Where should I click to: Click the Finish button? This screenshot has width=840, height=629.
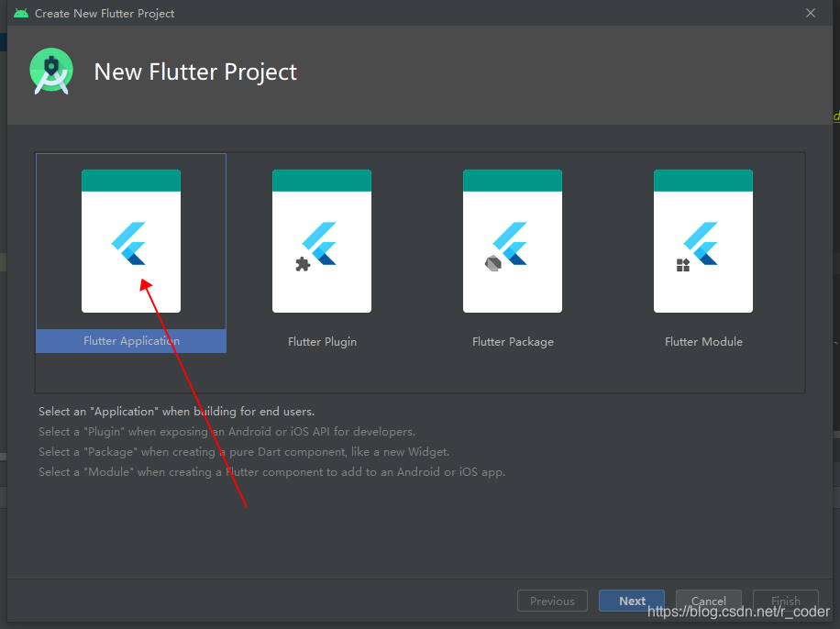tap(785, 601)
